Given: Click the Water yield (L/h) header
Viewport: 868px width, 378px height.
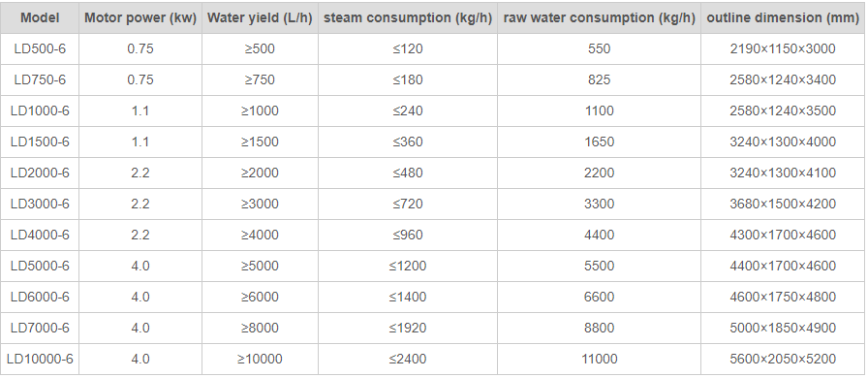Looking at the screenshot, I should (260, 17).
